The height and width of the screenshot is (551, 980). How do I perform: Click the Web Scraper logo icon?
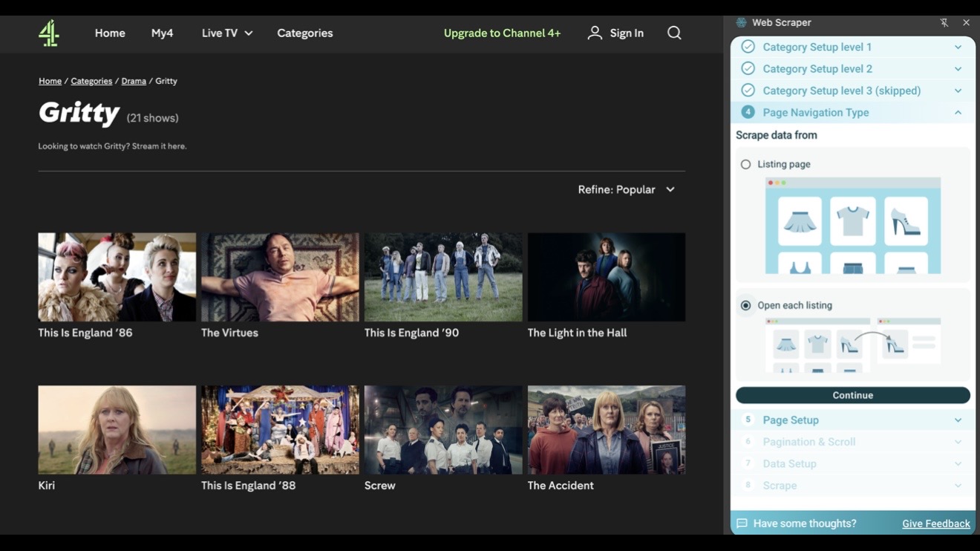point(741,23)
